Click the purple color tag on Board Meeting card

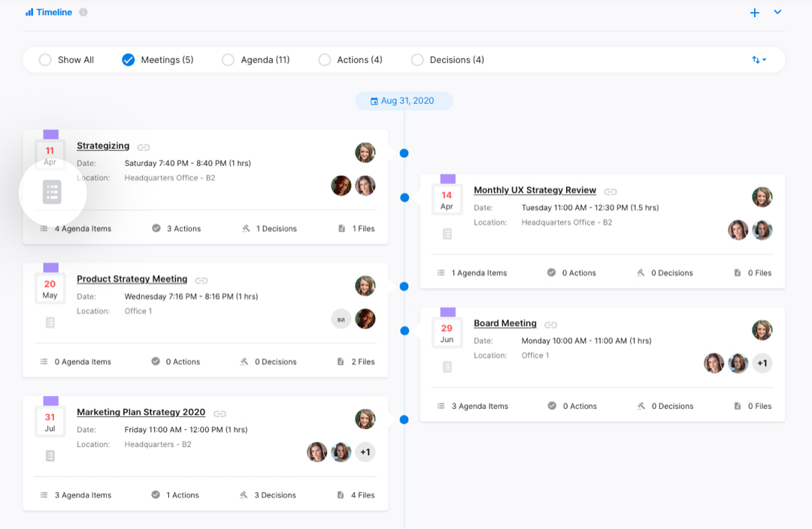tap(448, 312)
